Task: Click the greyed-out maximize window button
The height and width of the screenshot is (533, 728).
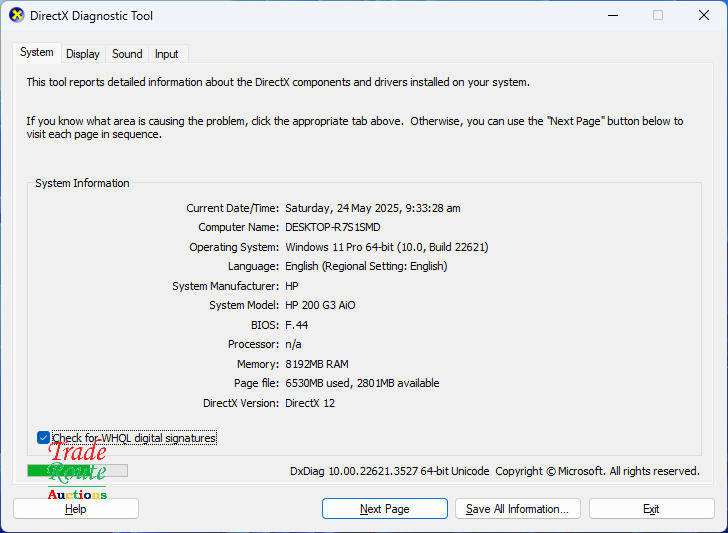Action: pos(657,16)
